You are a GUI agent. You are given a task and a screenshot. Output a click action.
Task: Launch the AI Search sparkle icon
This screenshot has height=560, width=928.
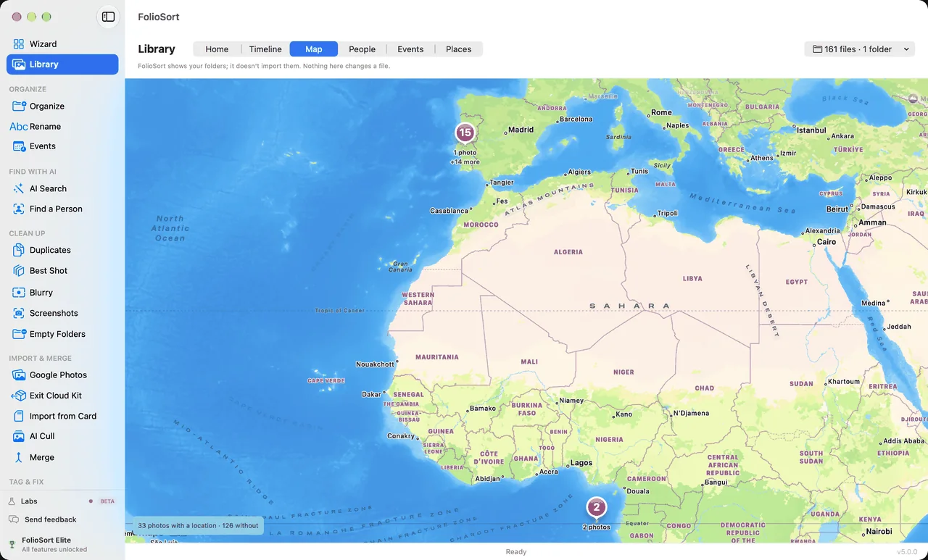coord(19,188)
